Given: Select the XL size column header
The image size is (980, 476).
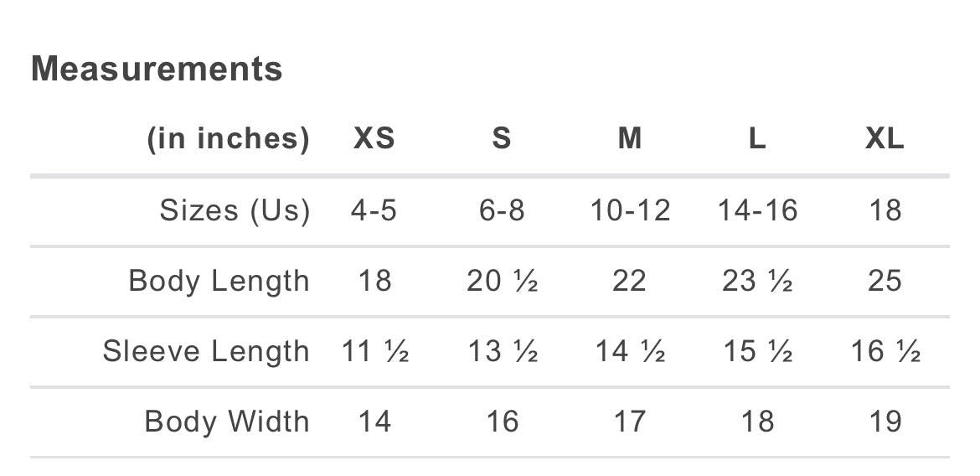Looking at the screenshot, I should tap(885, 139).
